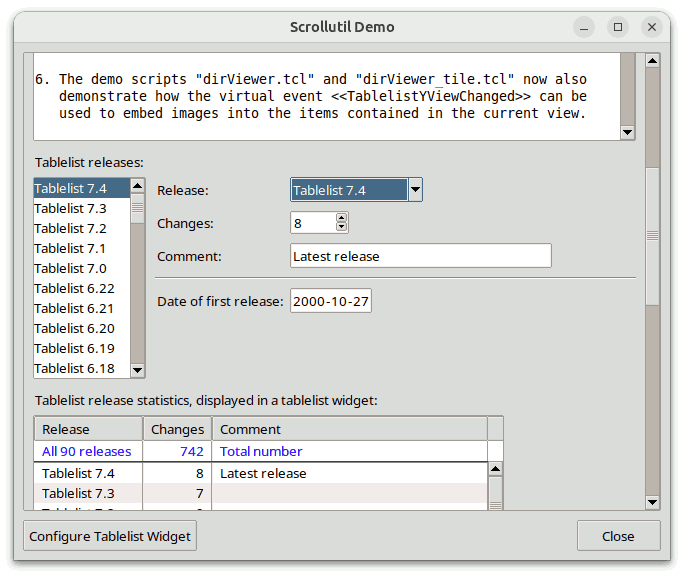Sort by the Changes column header
Screen dimensions: 684x577
[x=177, y=429]
